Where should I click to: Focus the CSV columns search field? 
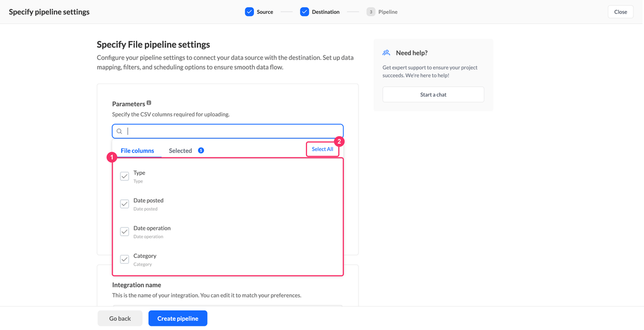point(228,131)
